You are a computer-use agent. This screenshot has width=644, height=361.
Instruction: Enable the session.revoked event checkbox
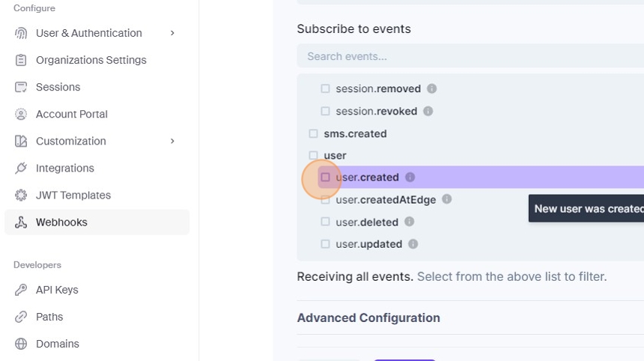tap(326, 111)
